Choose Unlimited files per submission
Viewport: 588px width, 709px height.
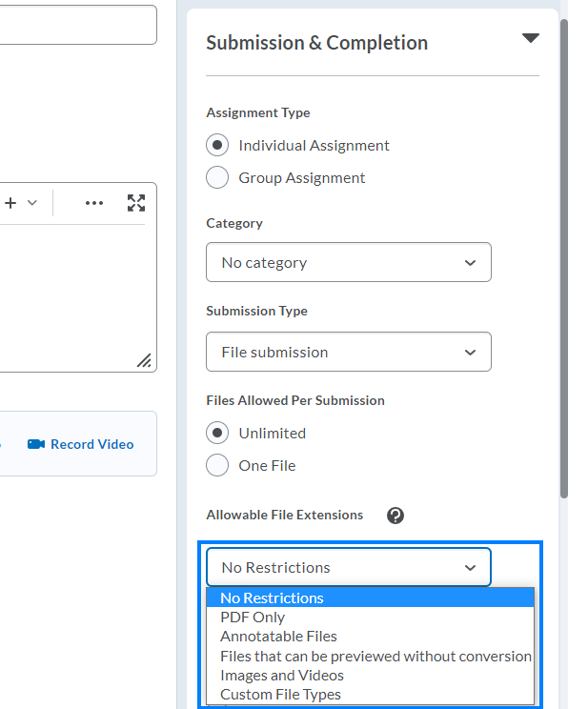[217, 434]
